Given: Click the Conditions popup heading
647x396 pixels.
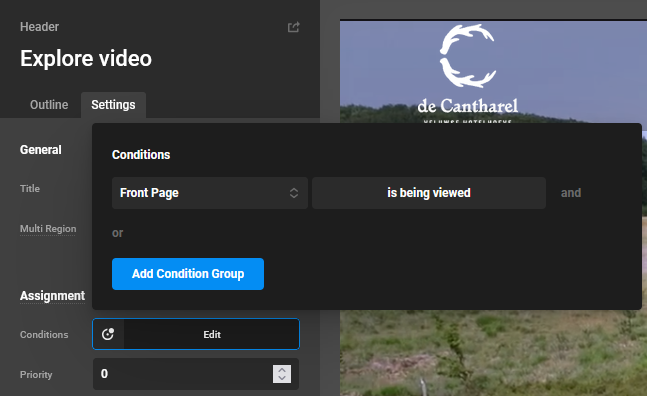Looking at the screenshot, I should [x=141, y=155].
